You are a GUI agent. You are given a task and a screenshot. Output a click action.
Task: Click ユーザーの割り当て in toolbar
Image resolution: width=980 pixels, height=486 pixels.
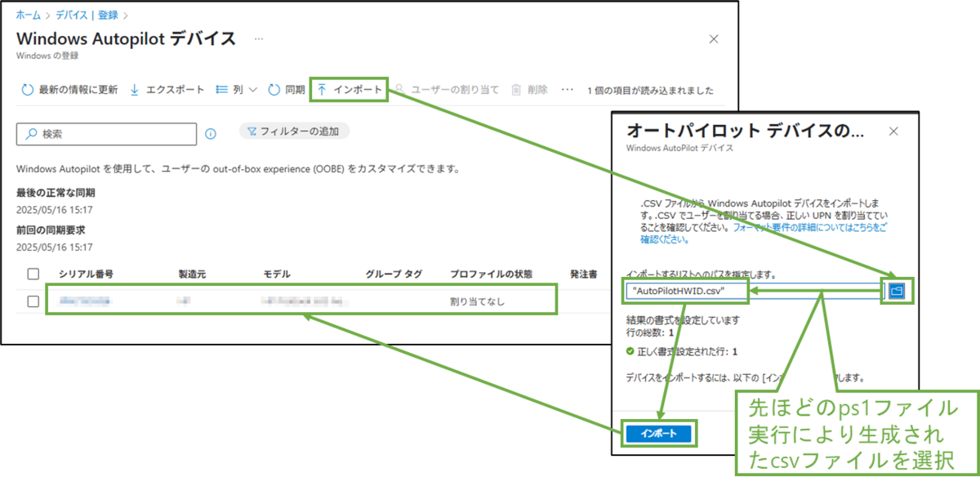(447, 90)
